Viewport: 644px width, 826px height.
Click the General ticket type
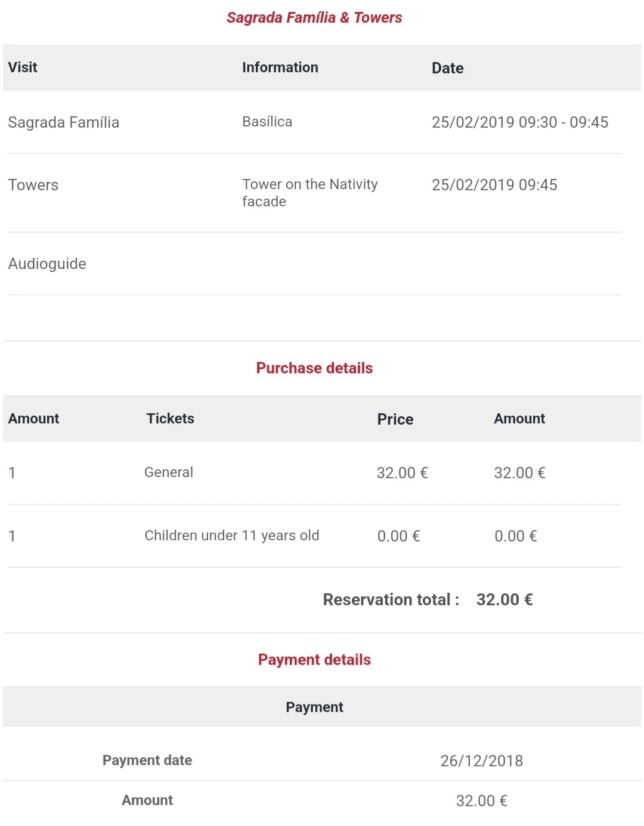(169, 472)
